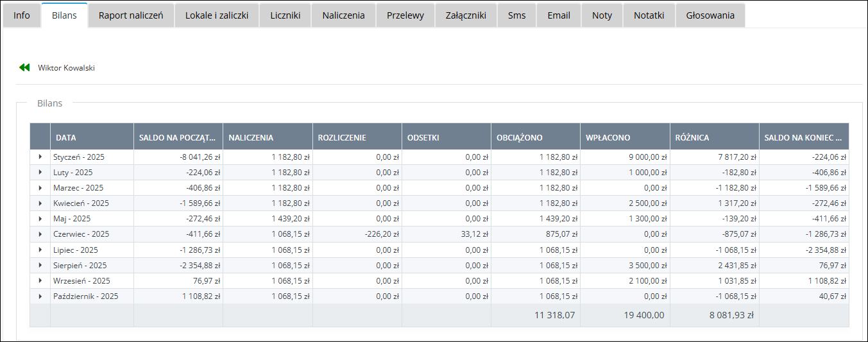Screen dimensions: 868x342
Task: Open the Liczniki tab
Action: (x=285, y=15)
